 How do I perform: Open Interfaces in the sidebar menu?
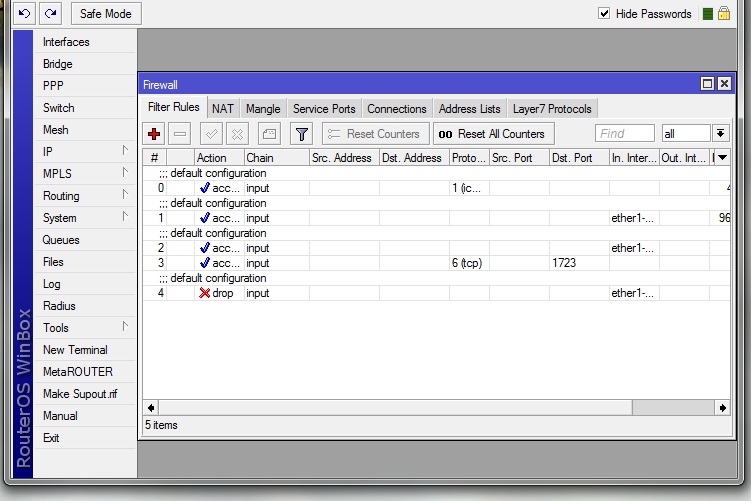click(85, 42)
